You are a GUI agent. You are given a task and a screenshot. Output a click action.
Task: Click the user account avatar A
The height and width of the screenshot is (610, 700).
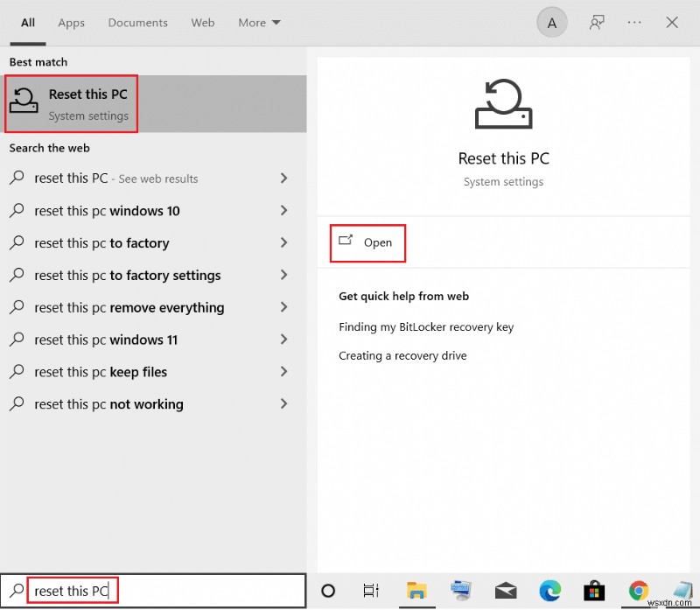551,24
